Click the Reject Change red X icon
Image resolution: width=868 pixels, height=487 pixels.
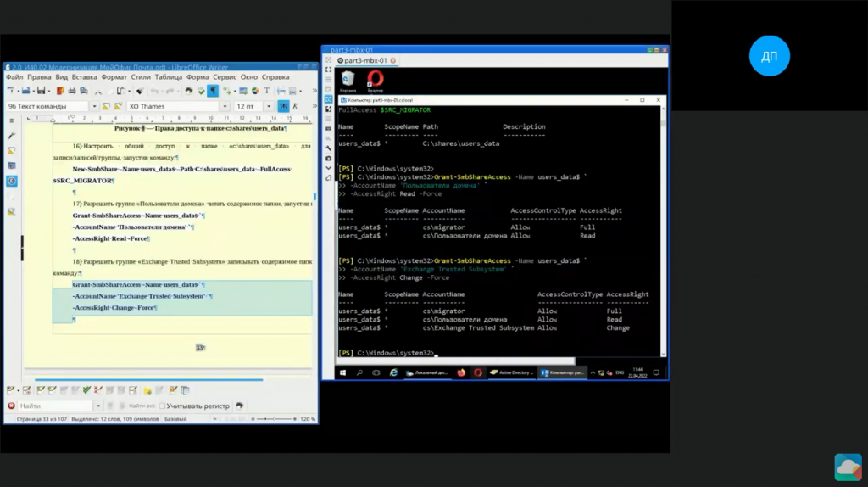(98, 390)
